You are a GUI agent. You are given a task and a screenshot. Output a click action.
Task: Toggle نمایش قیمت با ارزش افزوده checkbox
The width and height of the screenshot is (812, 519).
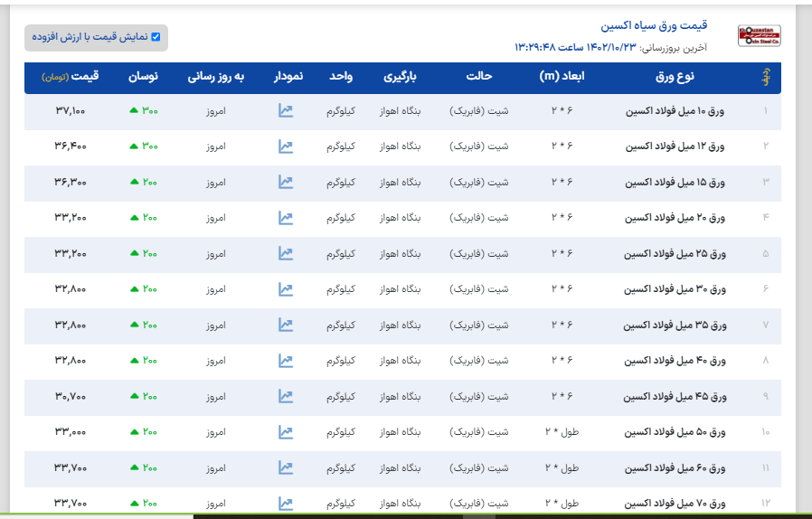coord(156,37)
